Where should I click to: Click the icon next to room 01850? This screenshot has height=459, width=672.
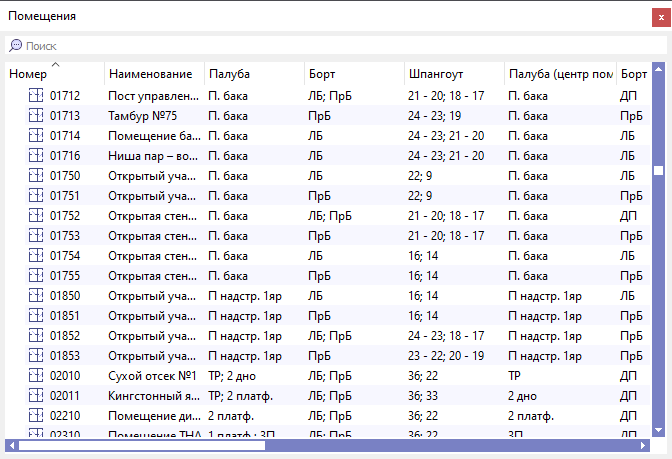[36, 296]
